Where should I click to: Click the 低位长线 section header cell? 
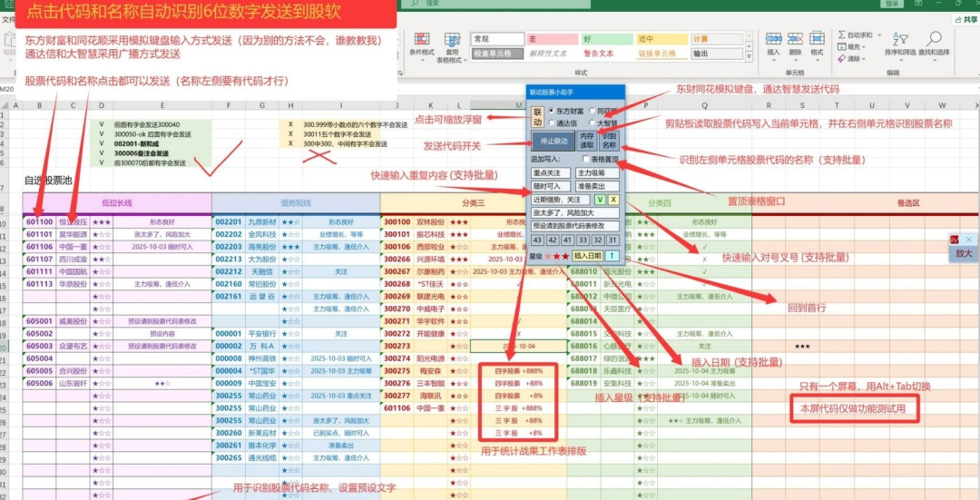tap(117, 203)
